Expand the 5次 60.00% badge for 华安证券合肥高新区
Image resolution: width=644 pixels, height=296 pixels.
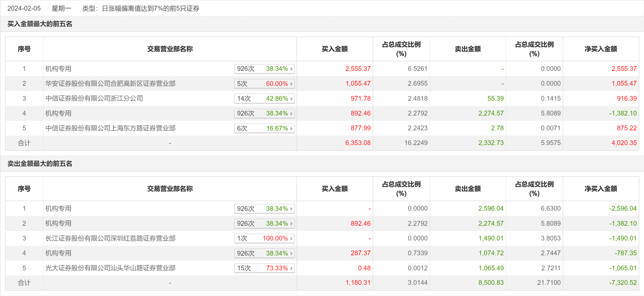(x=264, y=84)
